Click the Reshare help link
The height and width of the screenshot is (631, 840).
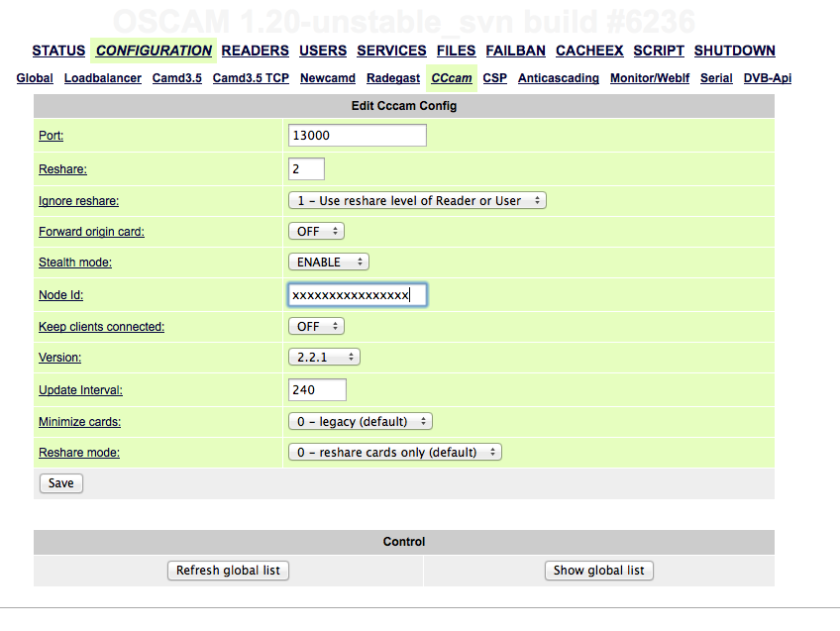pos(62,169)
